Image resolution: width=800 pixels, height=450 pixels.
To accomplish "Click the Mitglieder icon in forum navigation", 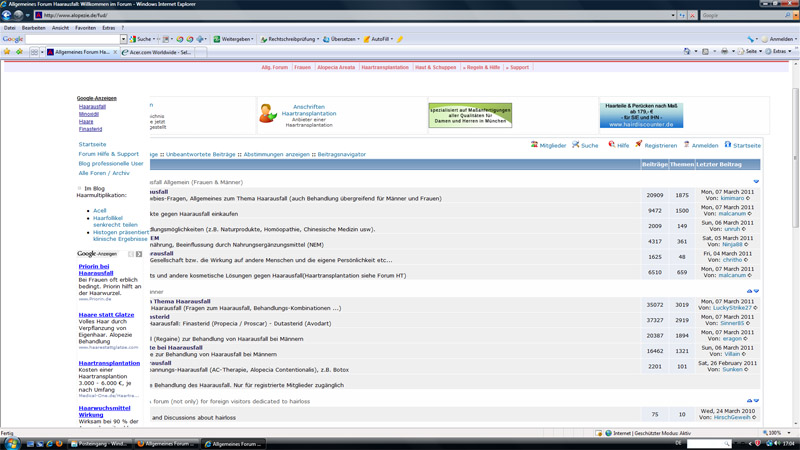I will (535, 145).
